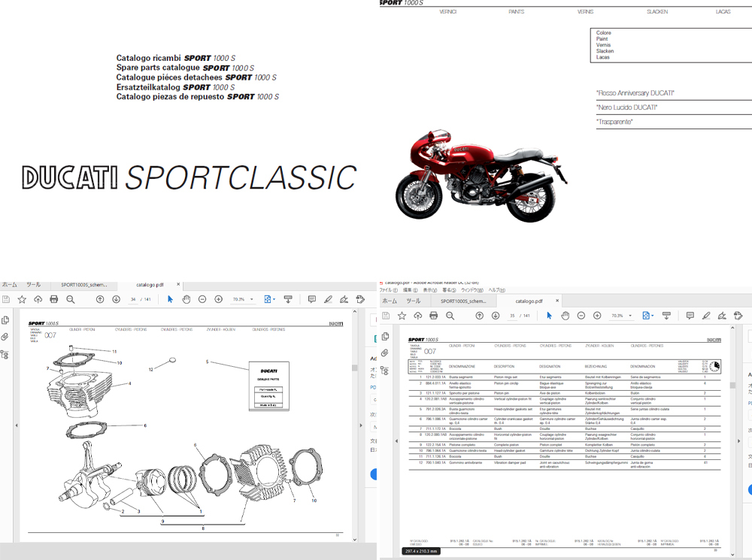The height and width of the screenshot is (560, 752).
Task: Bookmark star icon in left Acrobat window
Action: [22, 299]
